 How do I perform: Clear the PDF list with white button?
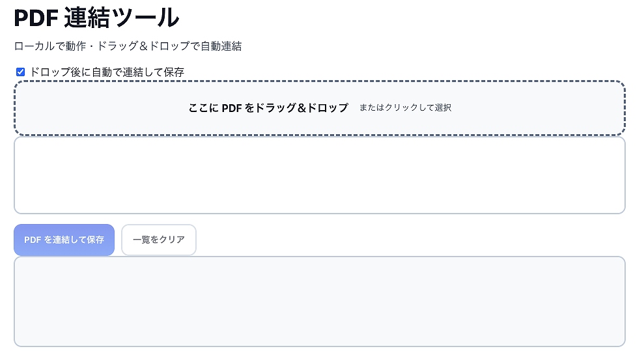point(158,240)
